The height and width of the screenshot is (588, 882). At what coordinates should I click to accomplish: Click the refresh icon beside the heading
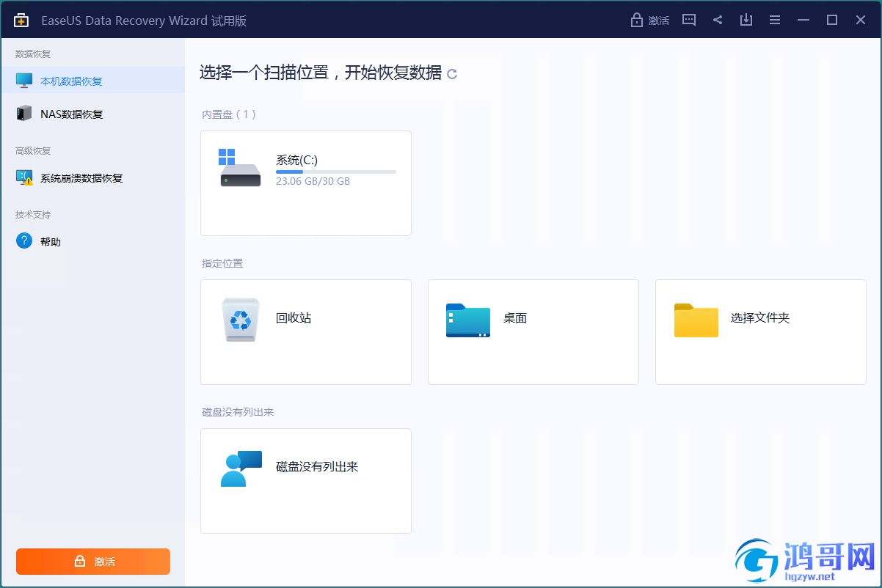point(452,73)
